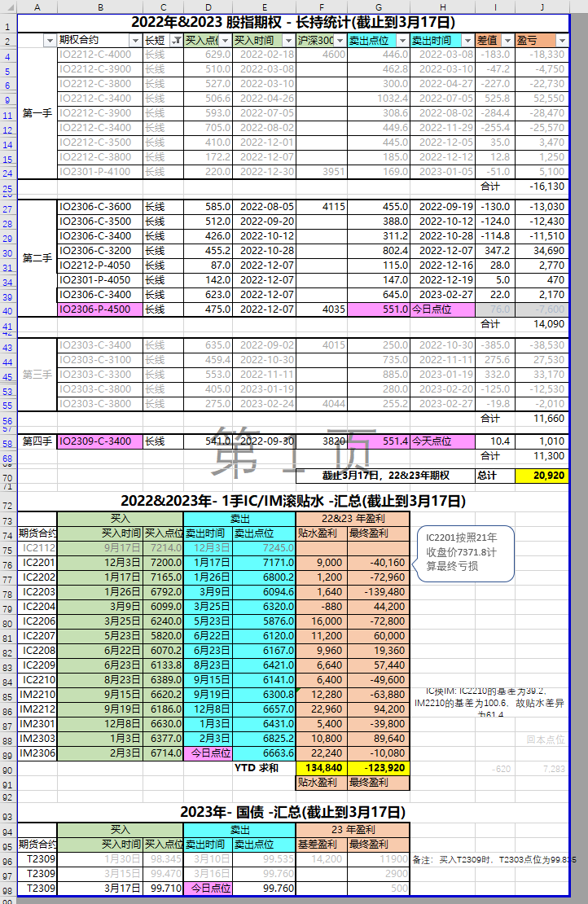Viewport: 588px width, 904px height.
Task: Open the 卖出时间 column filter dropdown
Action: (467, 41)
